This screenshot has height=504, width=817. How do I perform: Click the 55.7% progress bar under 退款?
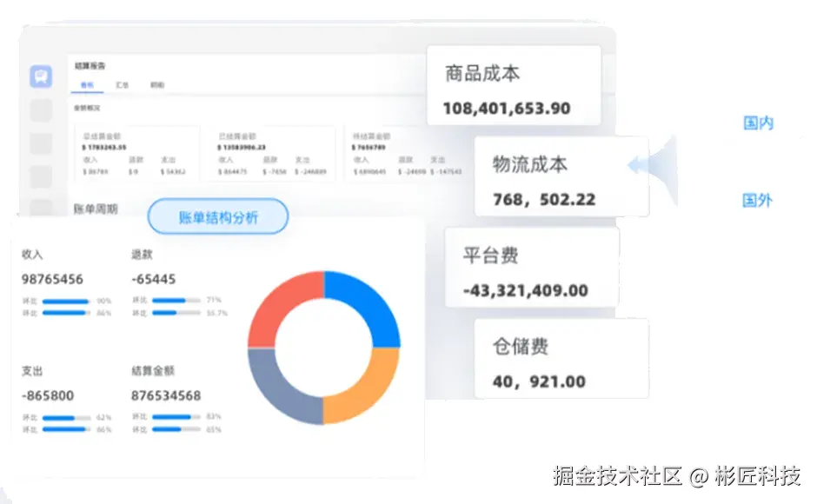click(x=176, y=313)
